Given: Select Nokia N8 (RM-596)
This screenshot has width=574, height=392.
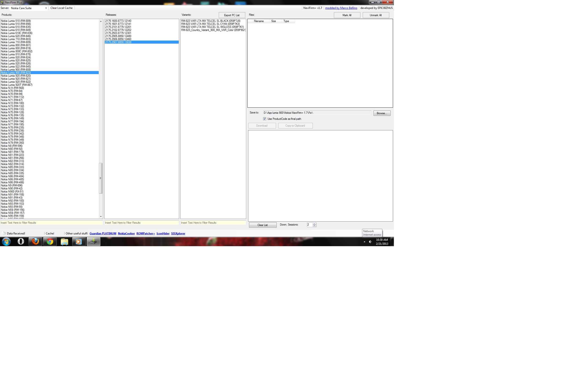Looking at the screenshot, I should (50, 146).
